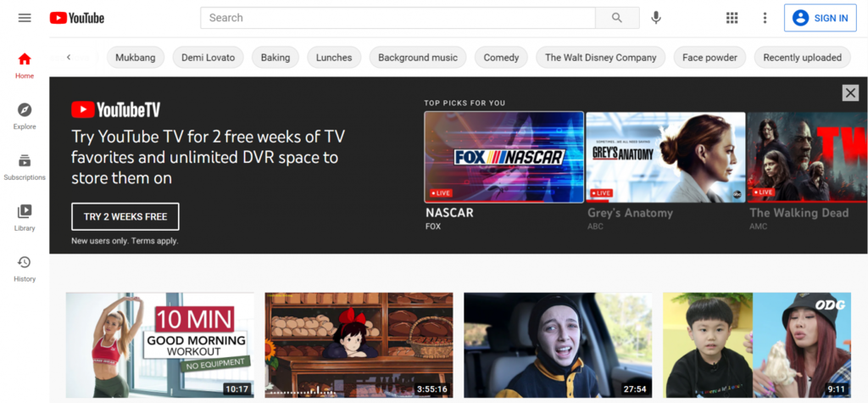Viewport: 868px width, 403px height.
Task: Open the three-dot settings menu
Action: click(x=765, y=18)
